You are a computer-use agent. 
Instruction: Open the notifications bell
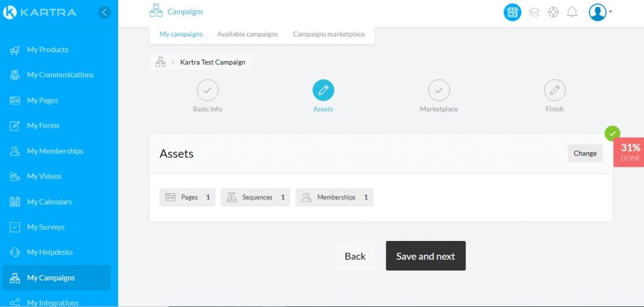tap(572, 12)
